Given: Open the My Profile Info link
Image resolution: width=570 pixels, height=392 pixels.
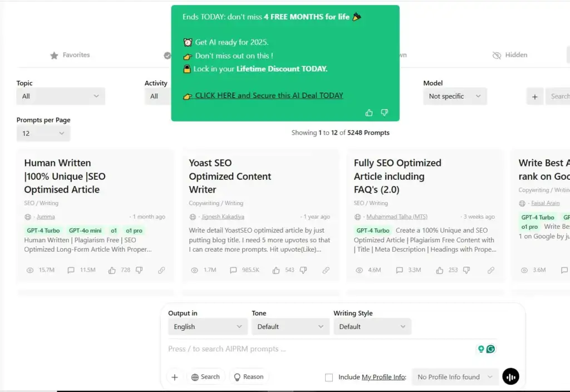Looking at the screenshot, I should (x=384, y=377).
